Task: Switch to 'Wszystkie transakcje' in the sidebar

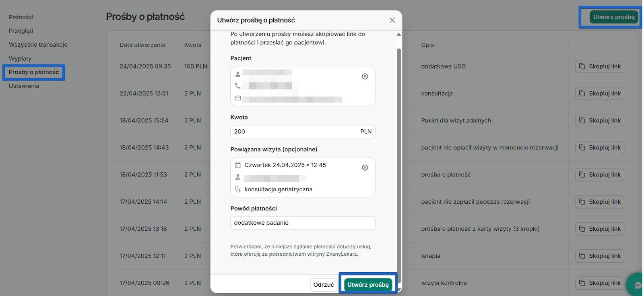Action: click(37, 45)
